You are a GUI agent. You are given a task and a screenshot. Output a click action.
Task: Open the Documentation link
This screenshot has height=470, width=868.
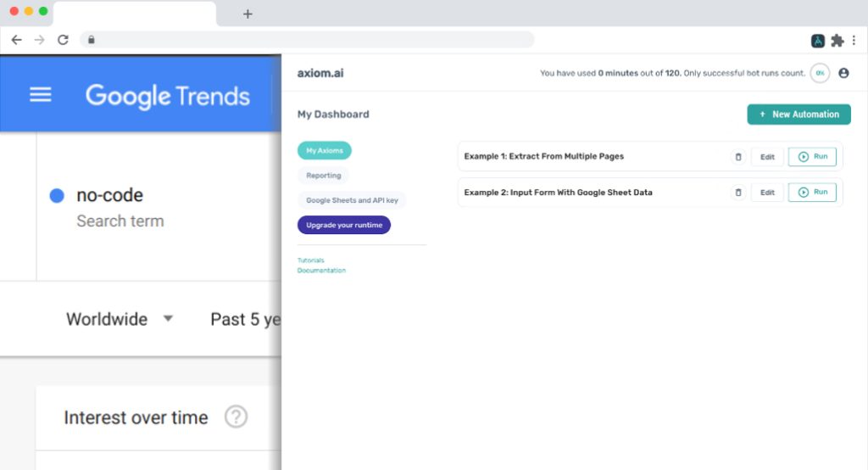pos(321,271)
